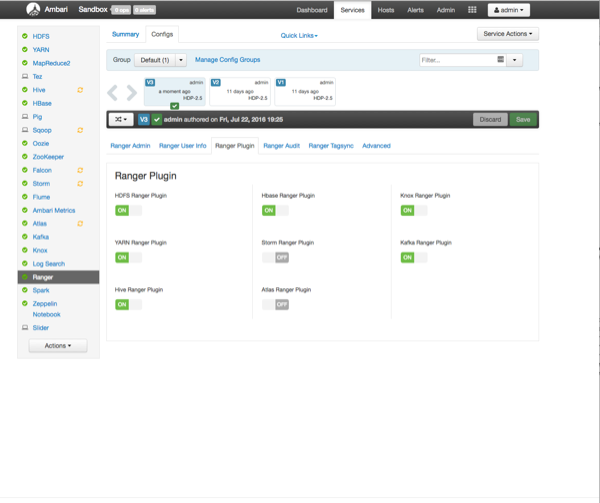Click the Hive restart-required refresh icon
Screen dimensions: 600x503
point(80,90)
